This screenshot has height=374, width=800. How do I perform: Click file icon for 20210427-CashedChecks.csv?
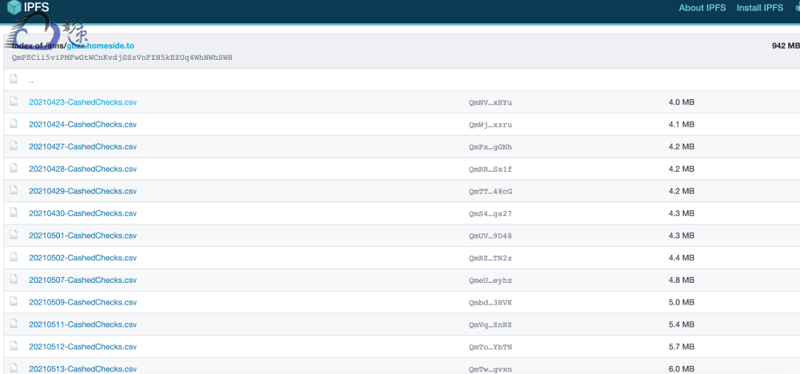point(14,145)
